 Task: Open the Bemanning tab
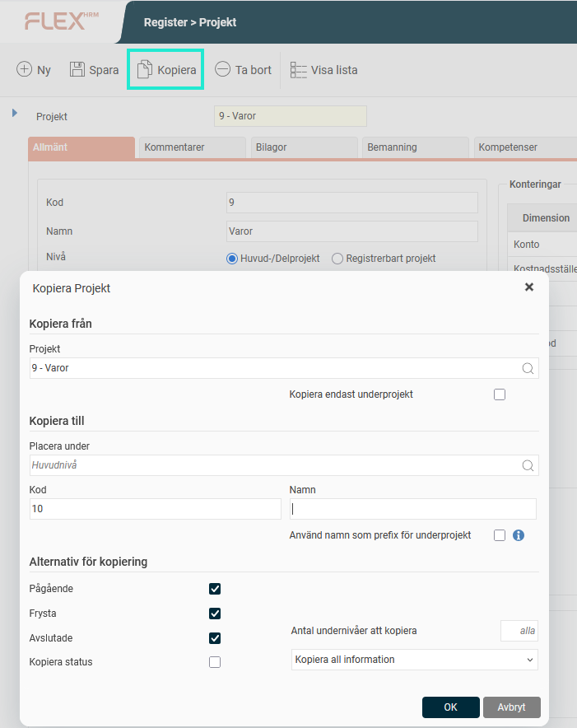[x=415, y=147]
